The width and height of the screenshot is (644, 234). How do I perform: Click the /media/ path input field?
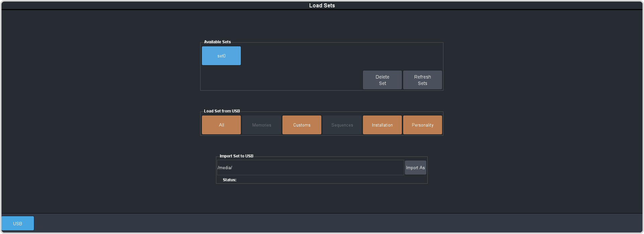click(310, 168)
